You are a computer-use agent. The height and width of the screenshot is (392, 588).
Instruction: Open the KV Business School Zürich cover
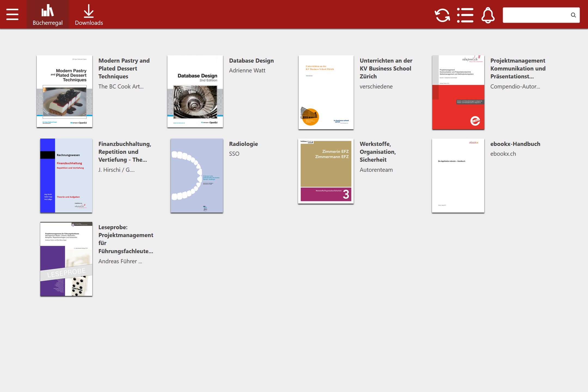click(326, 92)
